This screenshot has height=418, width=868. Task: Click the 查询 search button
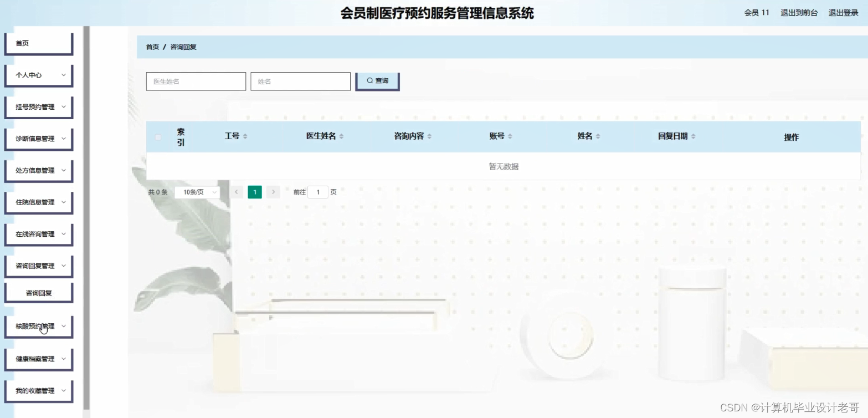pyautogui.click(x=377, y=81)
